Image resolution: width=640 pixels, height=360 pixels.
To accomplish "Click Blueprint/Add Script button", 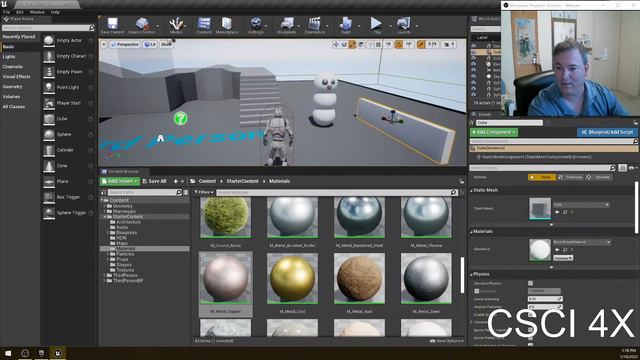I will 608,132.
